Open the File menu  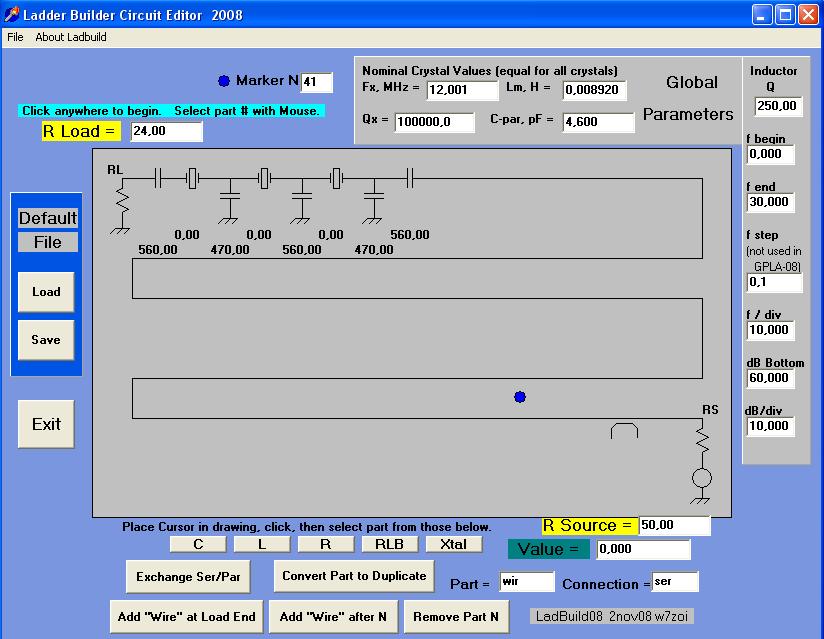pos(15,37)
